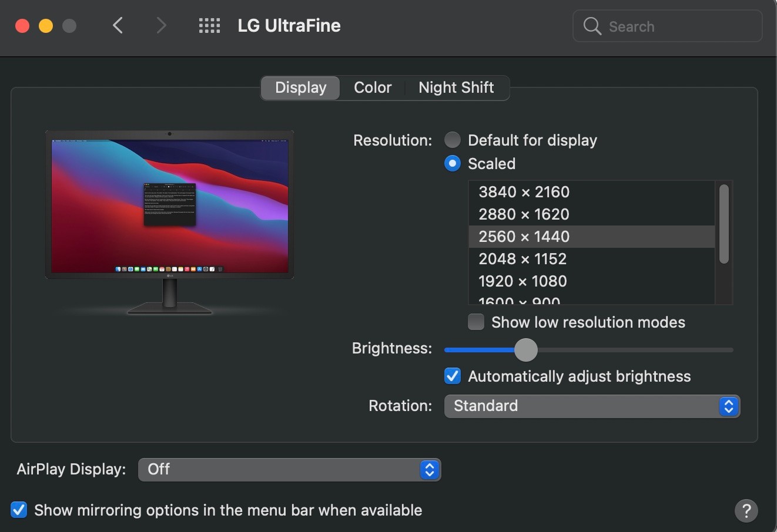This screenshot has width=777, height=532.
Task: Select 2560 × 1440 in the list
Action: click(x=591, y=237)
